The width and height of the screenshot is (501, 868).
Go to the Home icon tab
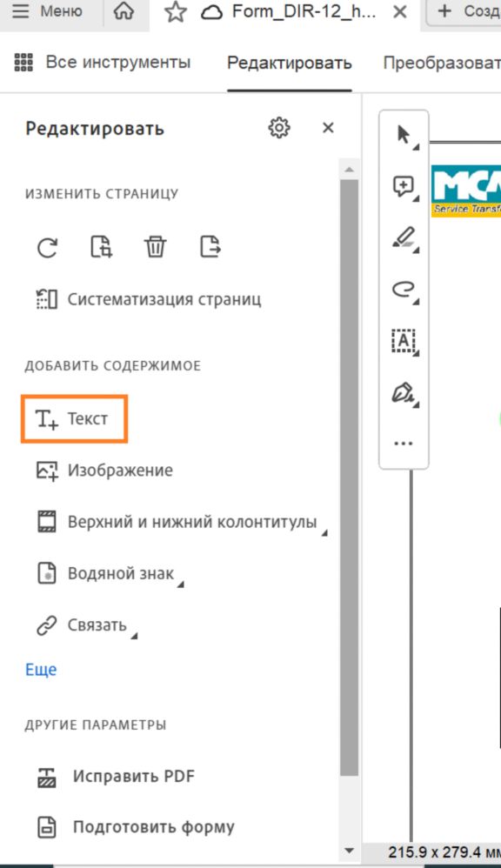pos(123,11)
